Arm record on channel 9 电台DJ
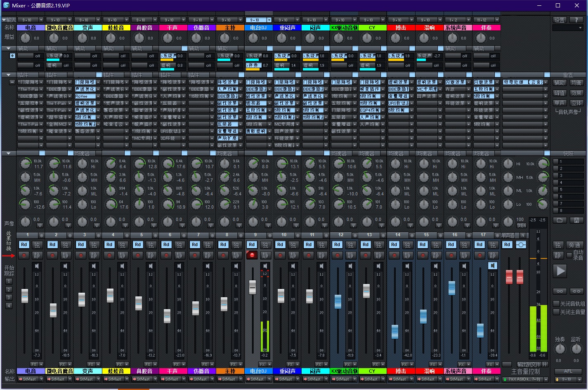 point(252,255)
